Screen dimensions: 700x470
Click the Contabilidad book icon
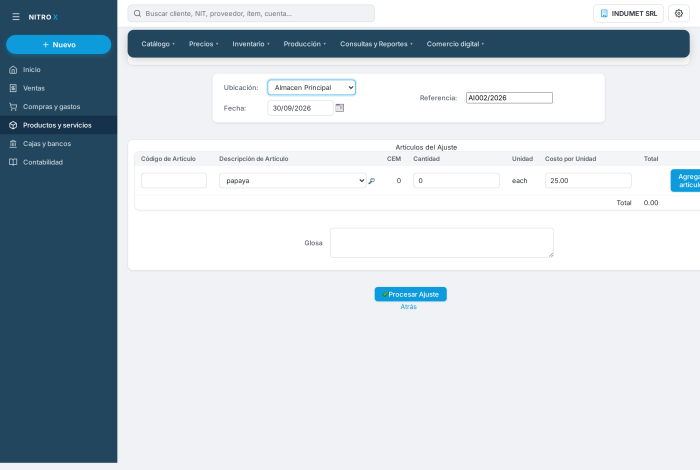(x=13, y=162)
